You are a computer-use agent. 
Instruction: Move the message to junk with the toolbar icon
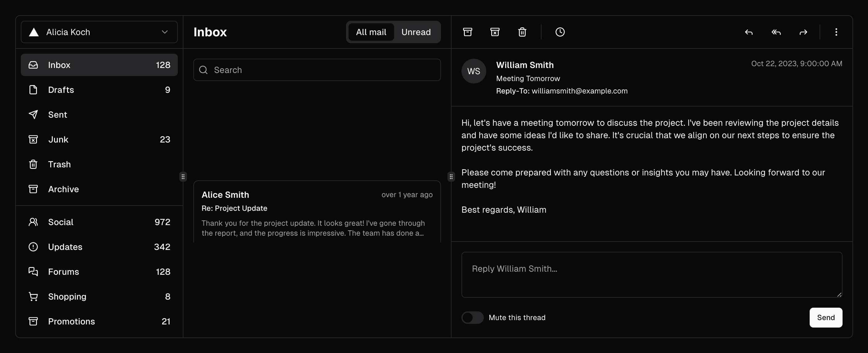(x=495, y=32)
